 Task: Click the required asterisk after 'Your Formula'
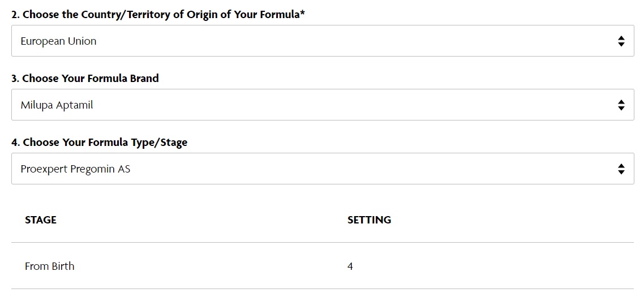click(x=303, y=14)
